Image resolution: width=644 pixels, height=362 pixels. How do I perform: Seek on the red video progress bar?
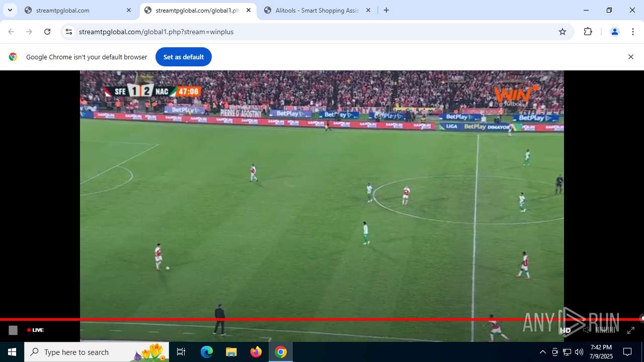click(x=321, y=319)
